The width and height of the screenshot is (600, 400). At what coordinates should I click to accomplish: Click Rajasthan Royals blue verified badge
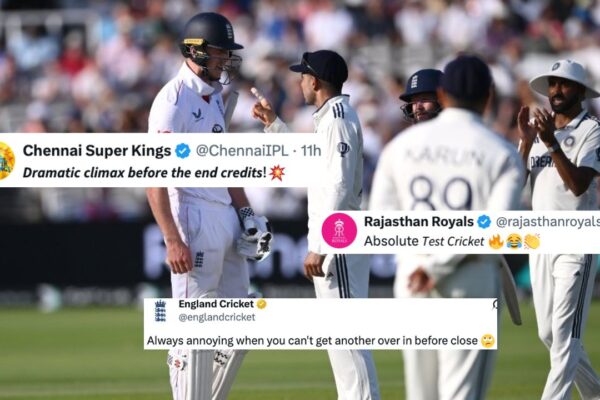tap(484, 221)
